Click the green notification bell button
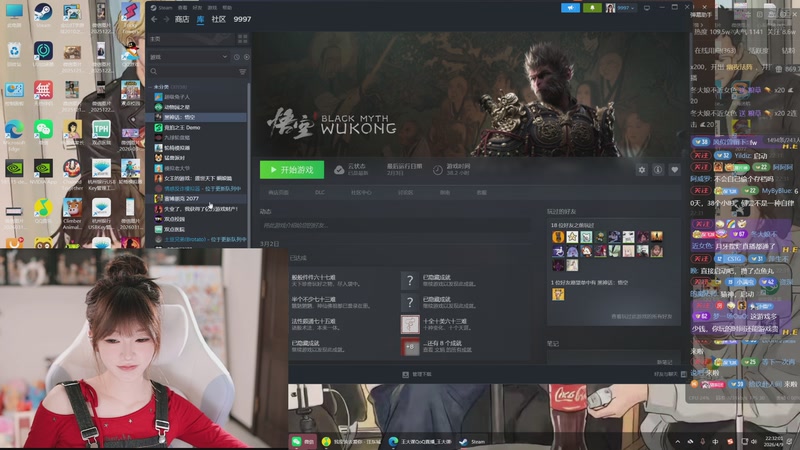800x450 pixels. click(x=592, y=8)
